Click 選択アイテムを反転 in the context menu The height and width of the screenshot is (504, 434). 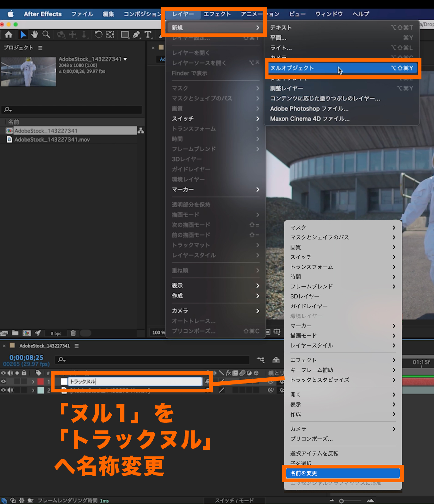343,453
